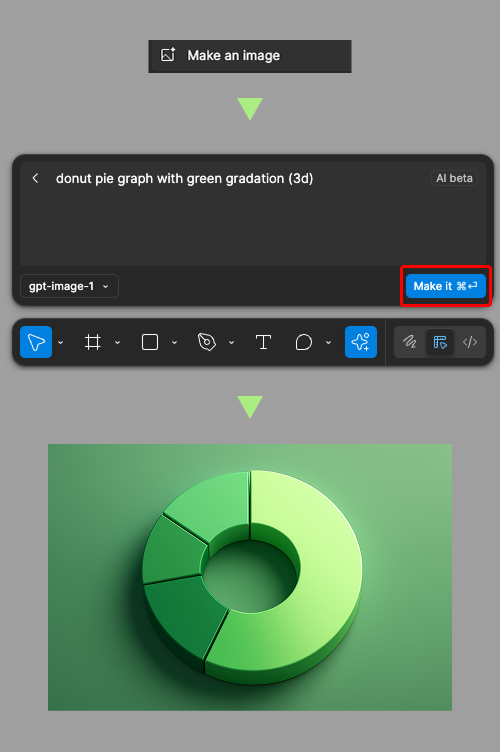Click the AI beta badge
The height and width of the screenshot is (752, 500).
pyautogui.click(x=454, y=178)
